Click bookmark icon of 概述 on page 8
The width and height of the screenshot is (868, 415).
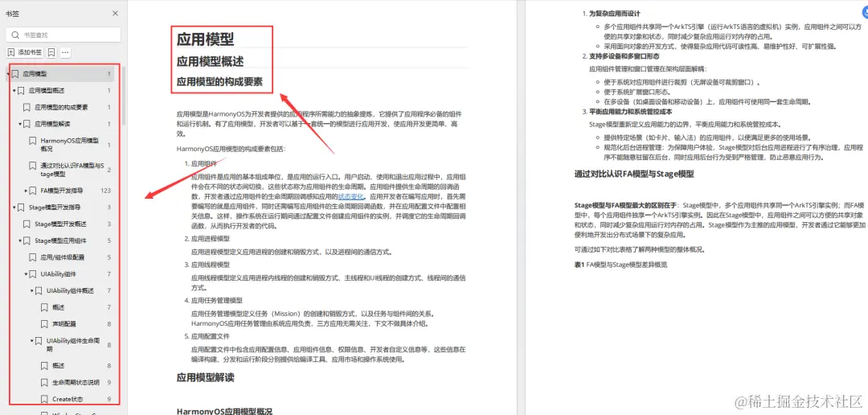45,366
